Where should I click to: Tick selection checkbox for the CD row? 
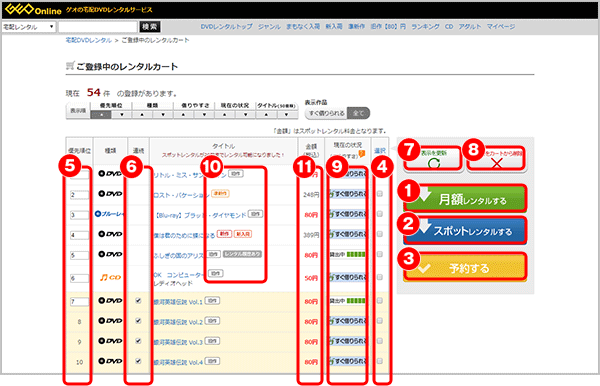tap(380, 277)
